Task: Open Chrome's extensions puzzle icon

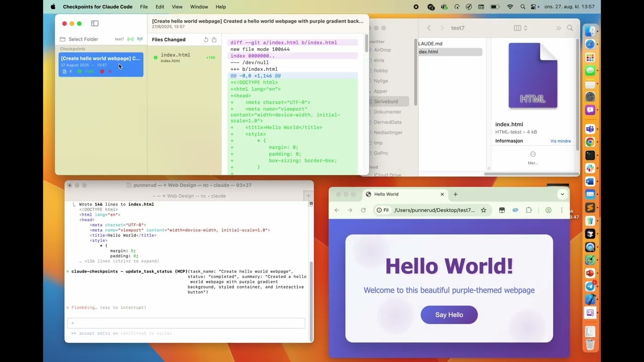Action: (528, 210)
